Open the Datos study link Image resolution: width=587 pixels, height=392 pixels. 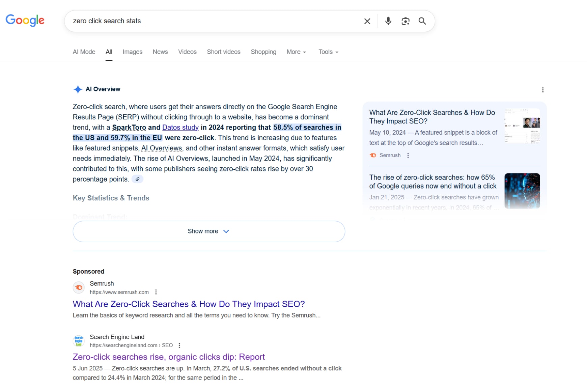[180, 128]
